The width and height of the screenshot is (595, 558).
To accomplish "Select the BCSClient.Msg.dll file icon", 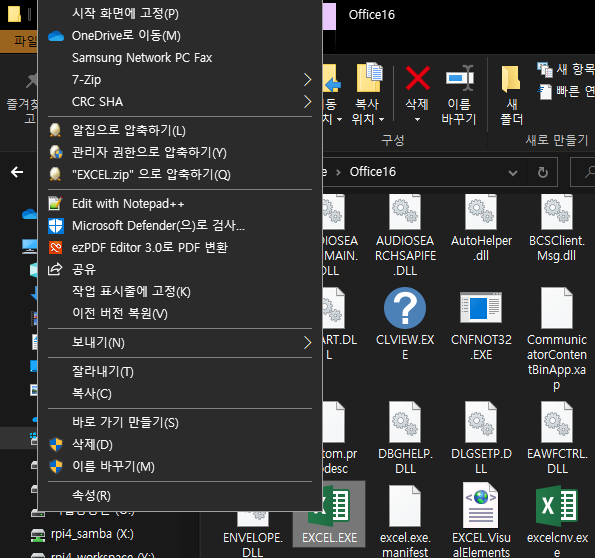I will [557, 212].
